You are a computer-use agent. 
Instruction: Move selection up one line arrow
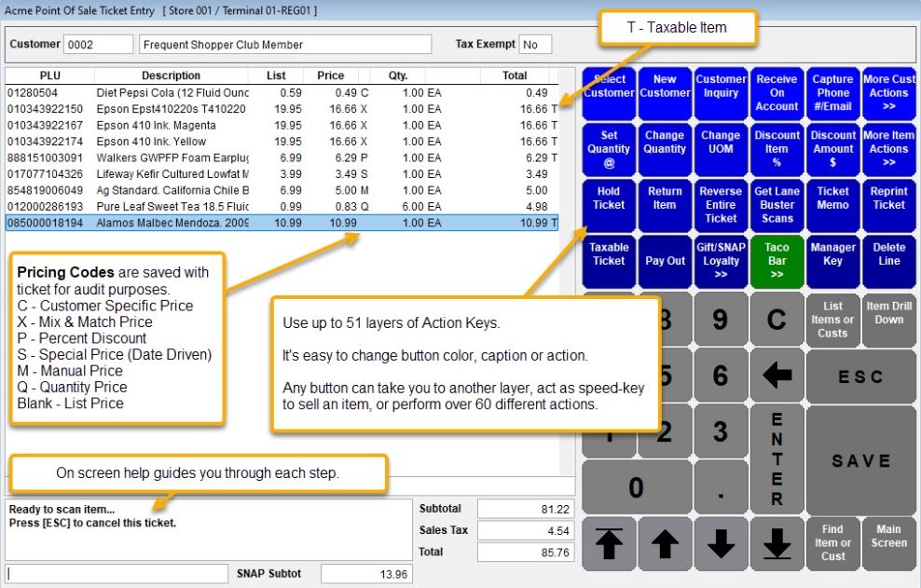click(665, 543)
